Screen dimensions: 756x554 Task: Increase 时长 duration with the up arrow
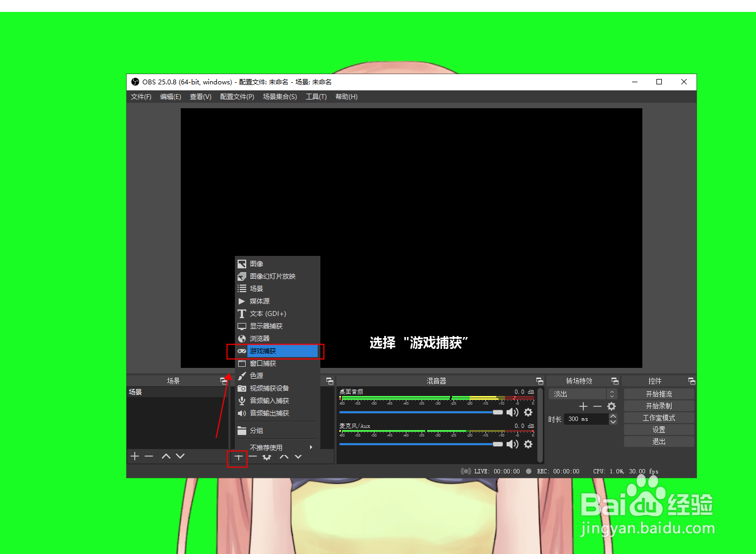(x=613, y=416)
